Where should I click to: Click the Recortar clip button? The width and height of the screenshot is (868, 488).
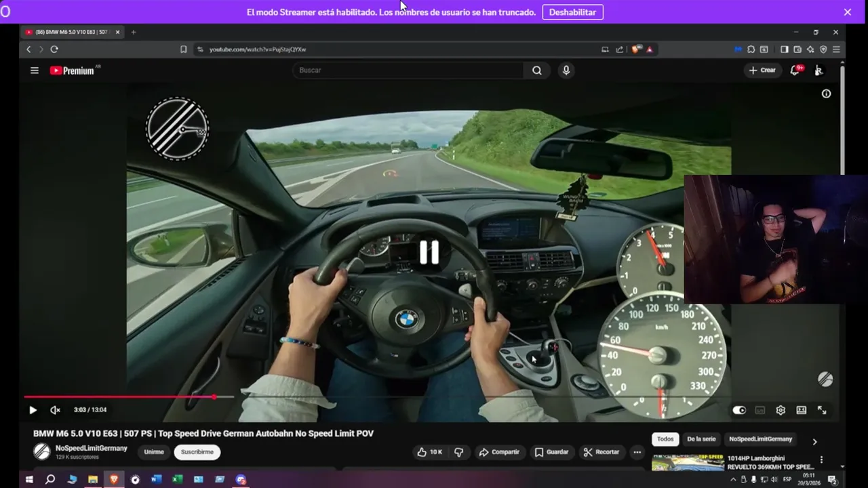coord(601,452)
